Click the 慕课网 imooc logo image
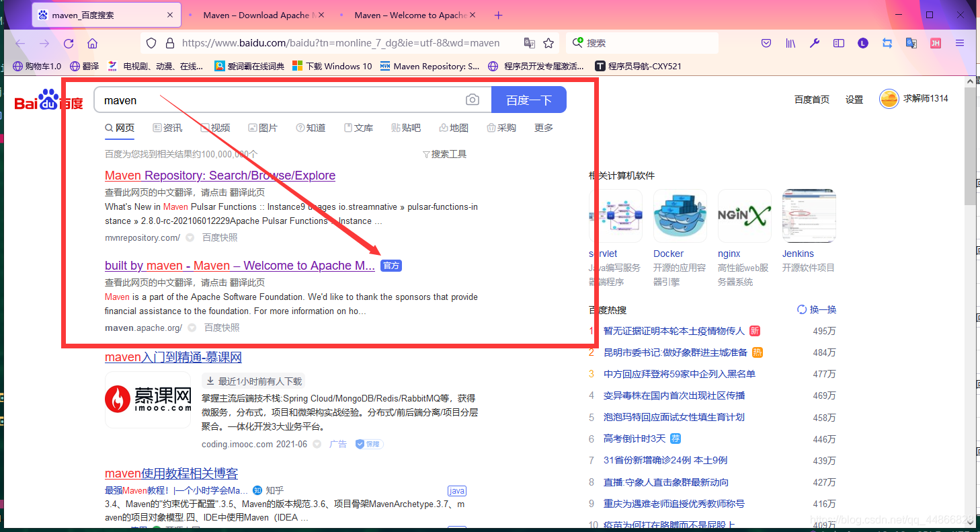 tap(148, 400)
